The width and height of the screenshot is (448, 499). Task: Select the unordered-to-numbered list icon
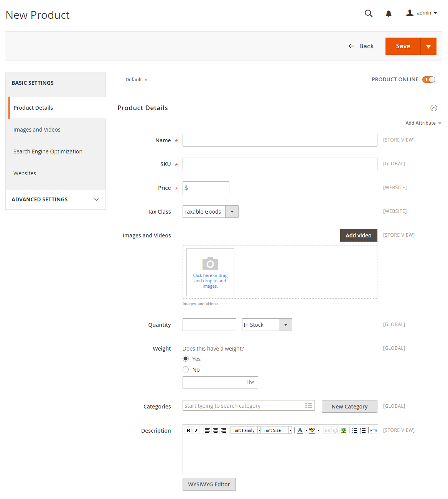pos(363,430)
